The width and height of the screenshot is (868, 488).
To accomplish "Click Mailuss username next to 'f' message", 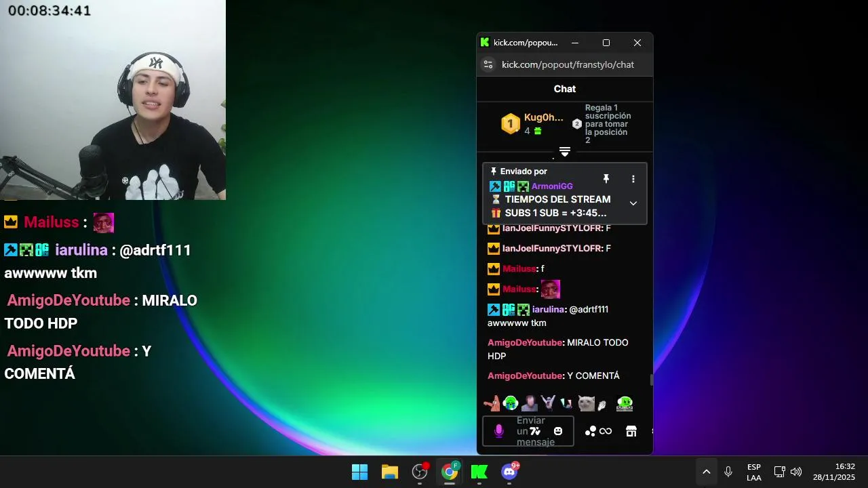I will pyautogui.click(x=519, y=268).
